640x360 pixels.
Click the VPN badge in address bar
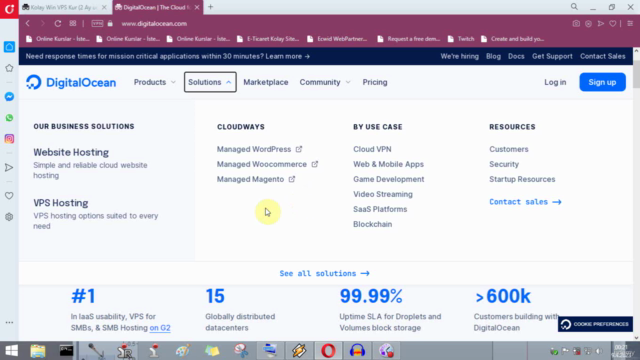click(x=97, y=23)
